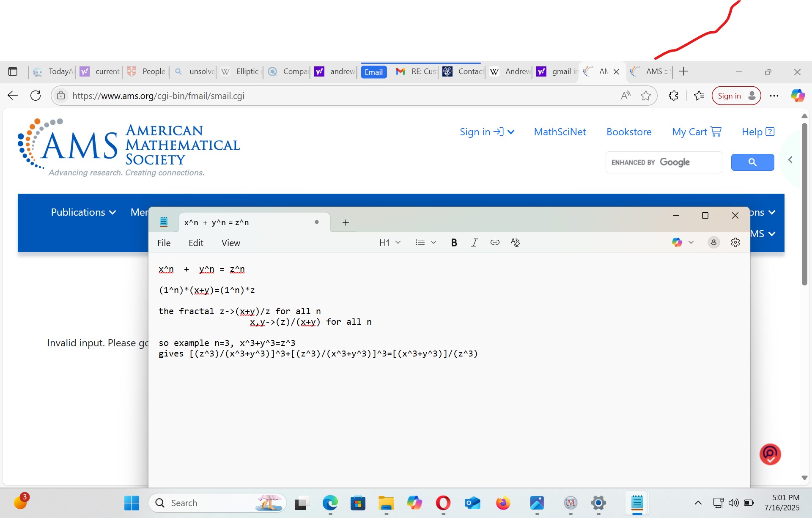Click the Google enhanced search field

coord(663,162)
